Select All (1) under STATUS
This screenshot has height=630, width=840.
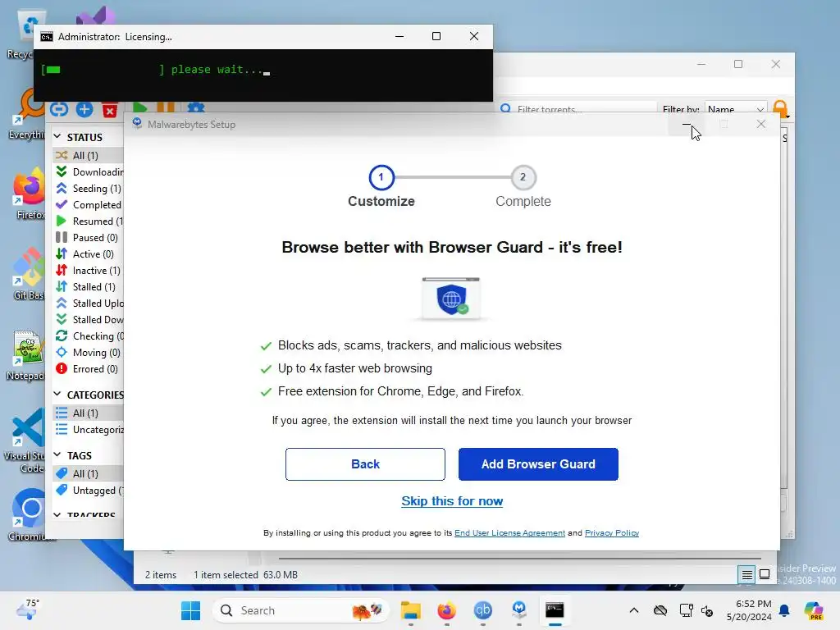[x=89, y=155]
